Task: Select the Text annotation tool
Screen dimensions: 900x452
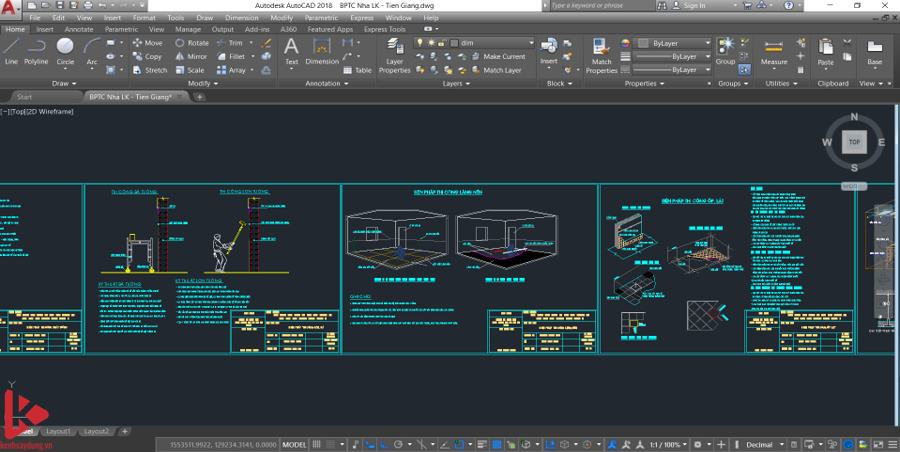Action: click(x=291, y=50)
